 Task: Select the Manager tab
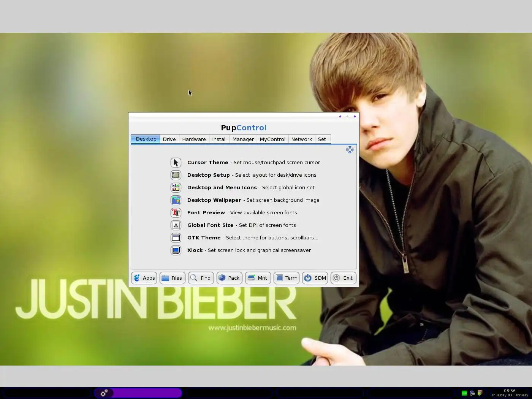[243, 139]
